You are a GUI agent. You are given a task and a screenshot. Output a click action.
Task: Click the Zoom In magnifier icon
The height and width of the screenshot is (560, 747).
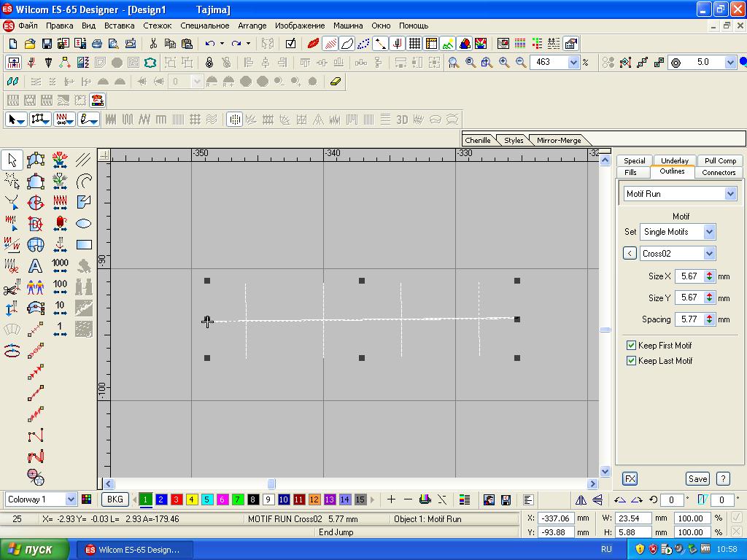point(504,63)
